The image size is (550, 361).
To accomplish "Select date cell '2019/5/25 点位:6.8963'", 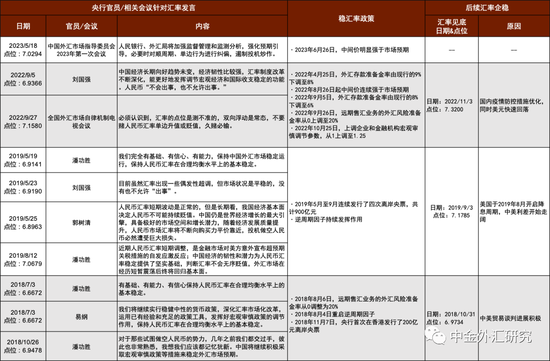I will tap(23, 222).
